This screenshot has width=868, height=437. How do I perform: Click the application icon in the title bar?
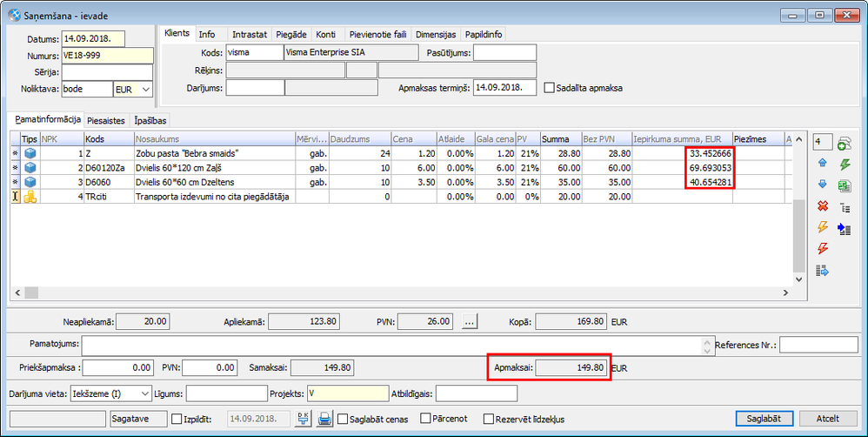coord(14,16)
